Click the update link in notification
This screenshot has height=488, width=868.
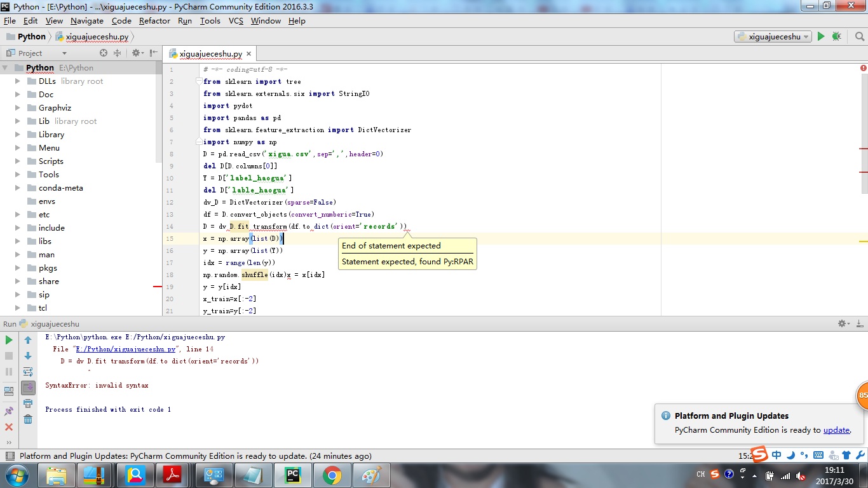pyautogui.click(x=836, y=430)
